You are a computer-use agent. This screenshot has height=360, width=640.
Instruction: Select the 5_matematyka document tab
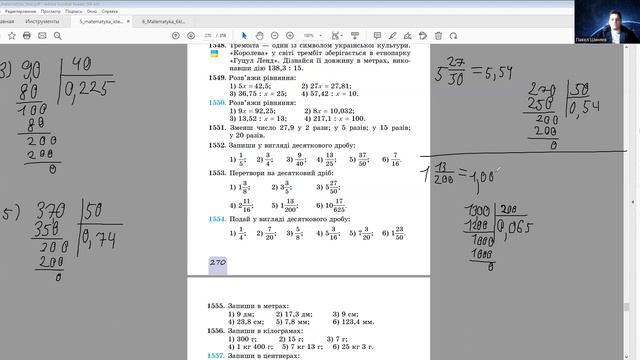pyautogui.click(x=101, y=22)
